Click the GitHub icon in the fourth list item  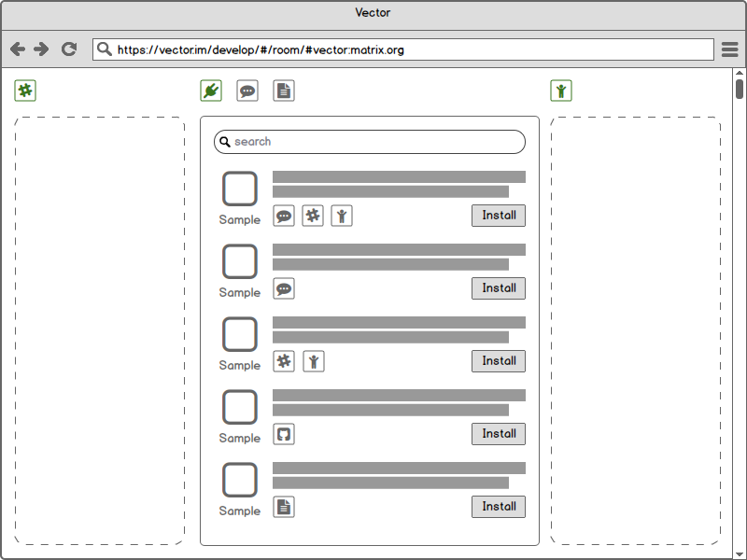[284, 434]
